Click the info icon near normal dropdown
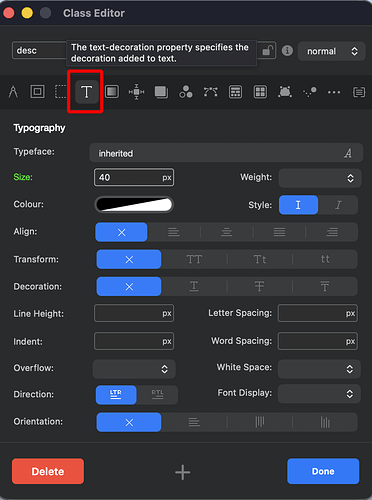The width and height of the screenshot is (372, 500). pyautogui.click(x=287, y=51)
